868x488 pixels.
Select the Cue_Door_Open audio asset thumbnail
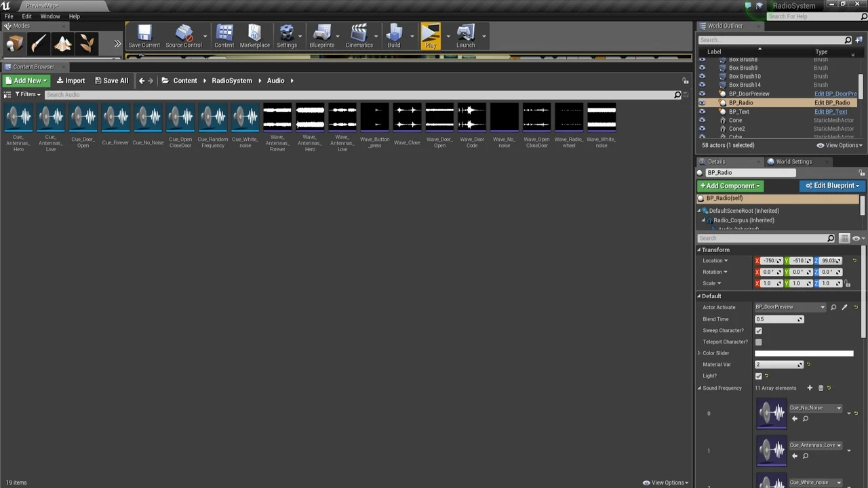tap(83, 118)
